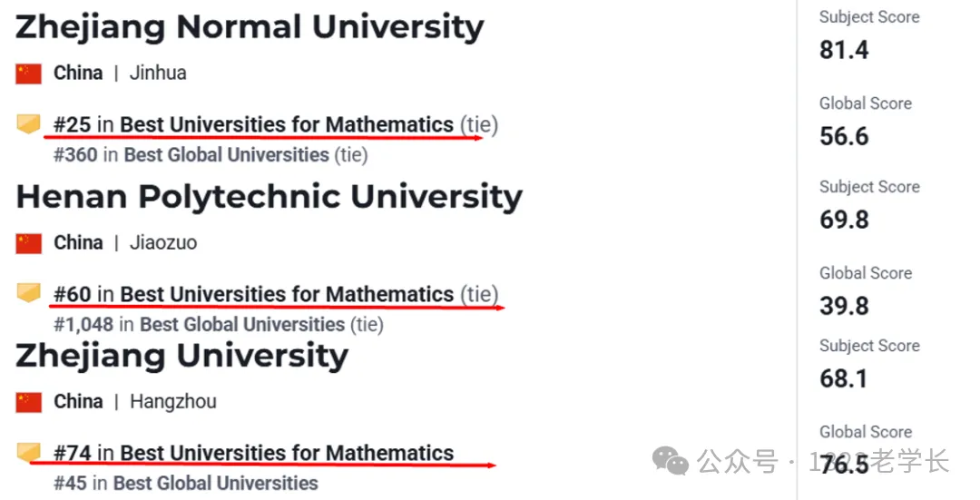Click the yellow badge next to #74 ranking
The image size is (980, 500).
coord(29,452)
